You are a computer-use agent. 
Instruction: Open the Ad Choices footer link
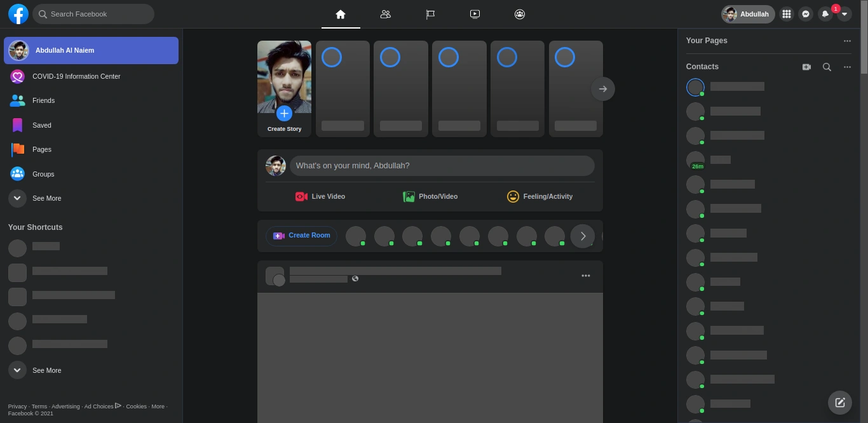(x=102, y=406)
